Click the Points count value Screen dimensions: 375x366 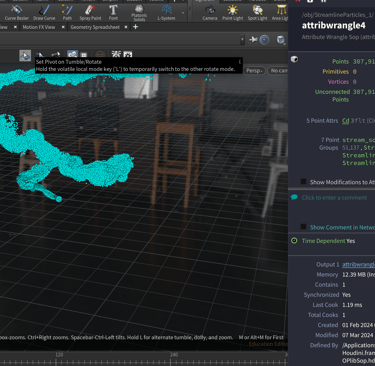click(x=364, y=61)
